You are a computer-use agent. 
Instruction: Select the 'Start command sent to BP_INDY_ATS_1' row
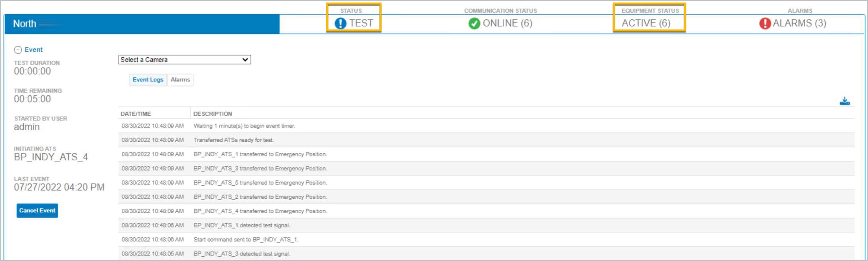click(487, 240)
